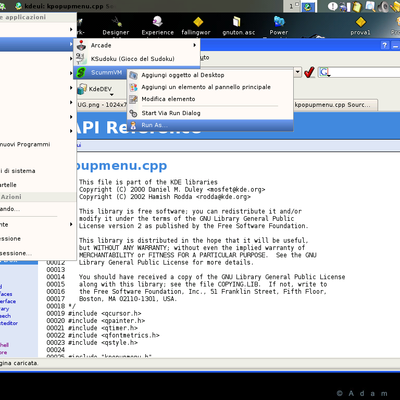Click the 'ssione' K menu entry
Screen dimensions: 400x400
[37, 239]
